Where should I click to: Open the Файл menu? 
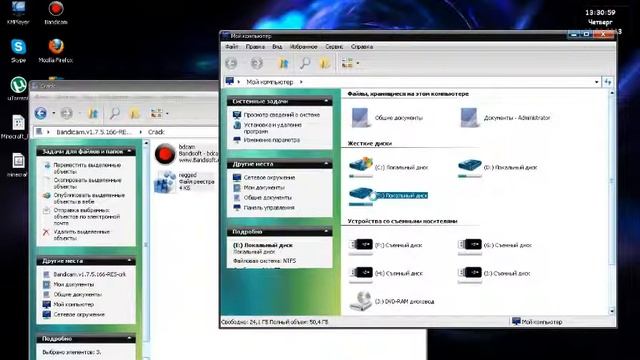tap(231, 47)
